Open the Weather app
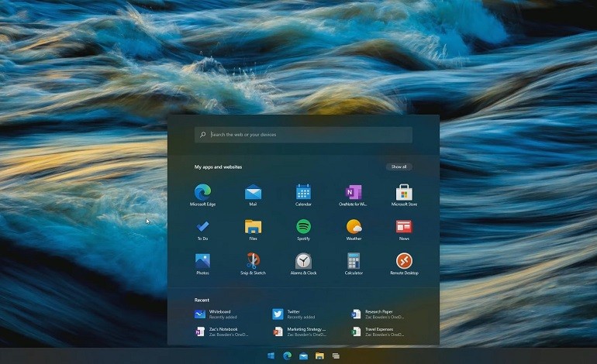This screenshot has height=364, width=597. (354, 230)
